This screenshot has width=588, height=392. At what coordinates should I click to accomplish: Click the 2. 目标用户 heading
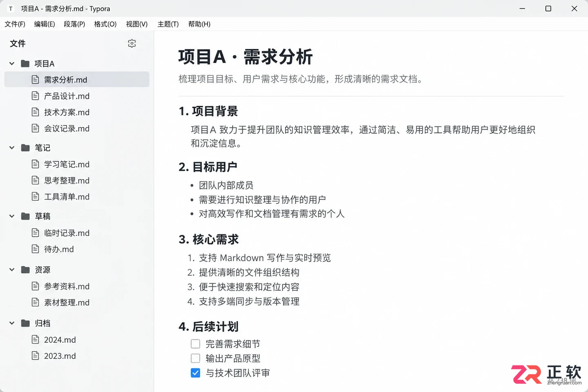point(208,167)
